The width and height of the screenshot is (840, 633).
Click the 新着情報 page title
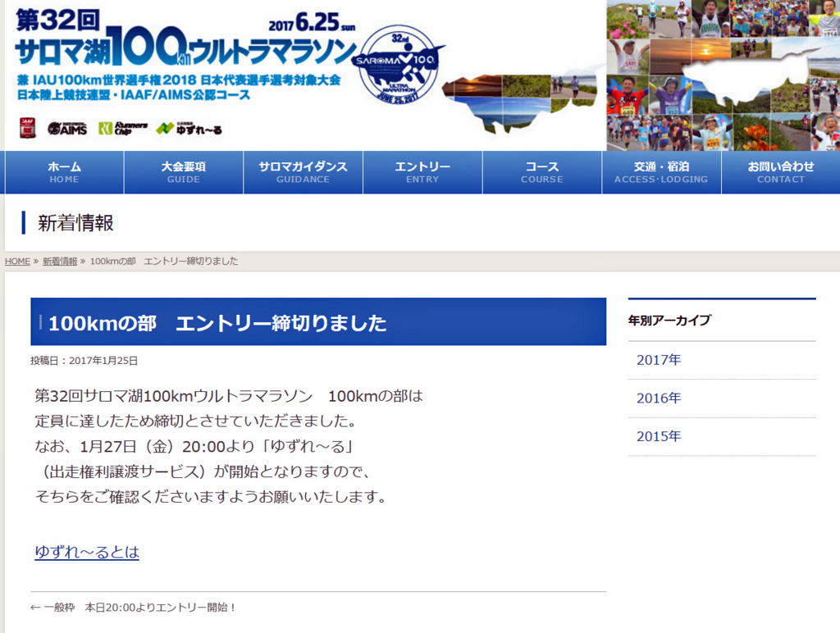(75, 223)
